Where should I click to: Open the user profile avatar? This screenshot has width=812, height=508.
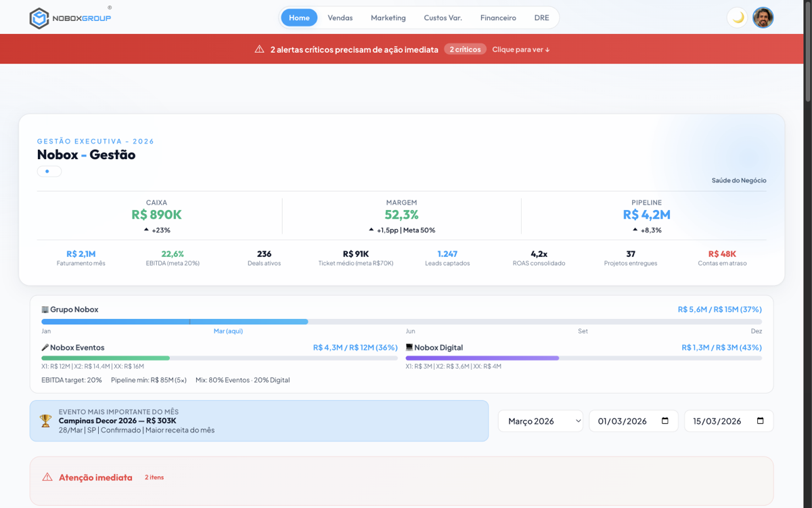tap(763, 18)
